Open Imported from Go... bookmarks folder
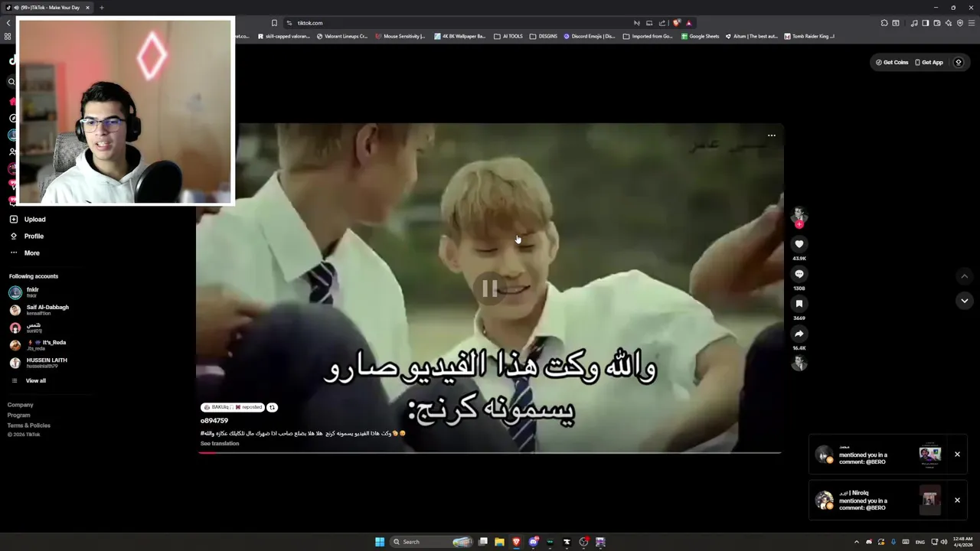 coord(648,36)
